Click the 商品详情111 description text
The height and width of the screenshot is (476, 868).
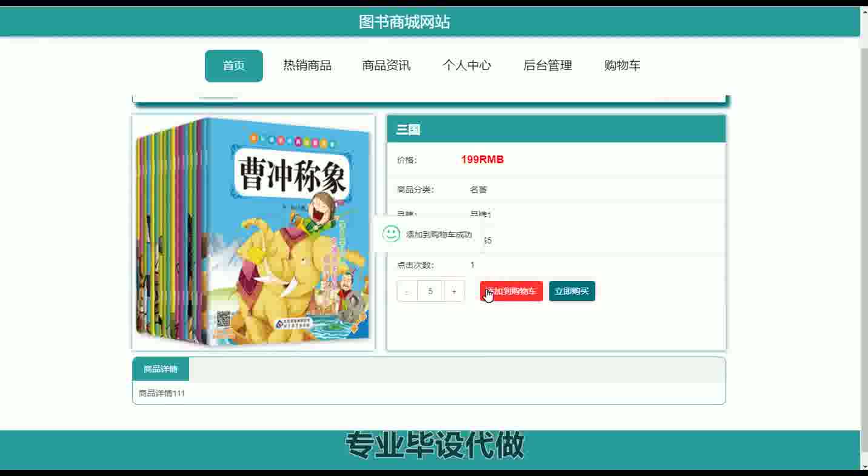(162, 394)
